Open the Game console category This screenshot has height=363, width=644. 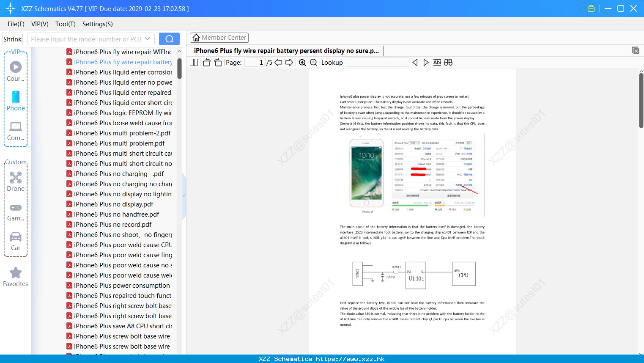click(16, 212)
